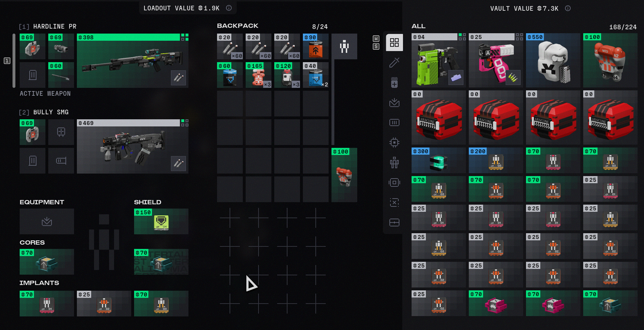Select the equipped implant marked 01
Screen dimensions: 644x330
tap(47, 304)
